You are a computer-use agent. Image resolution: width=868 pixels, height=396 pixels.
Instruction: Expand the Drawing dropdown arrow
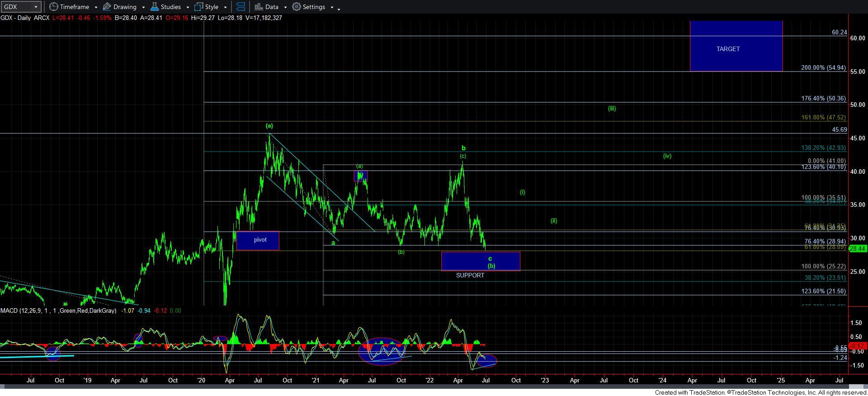pos(143,7)
